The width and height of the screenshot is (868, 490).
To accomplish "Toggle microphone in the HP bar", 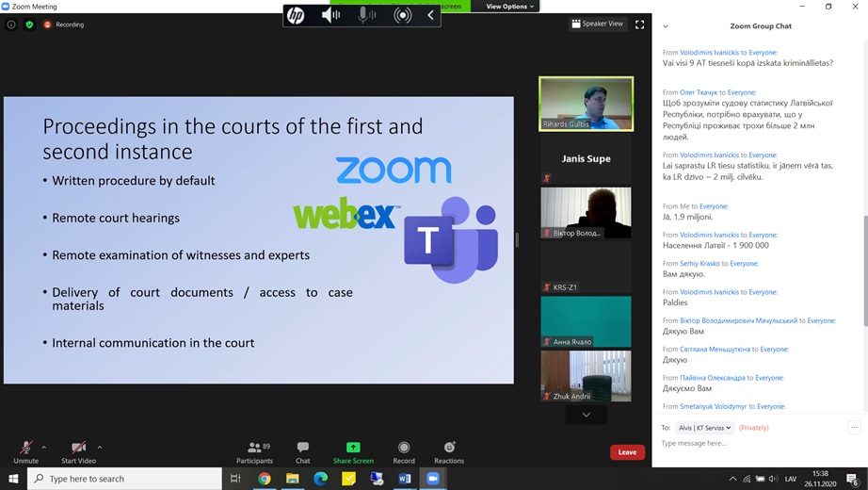I will click(x=366, y=15).
